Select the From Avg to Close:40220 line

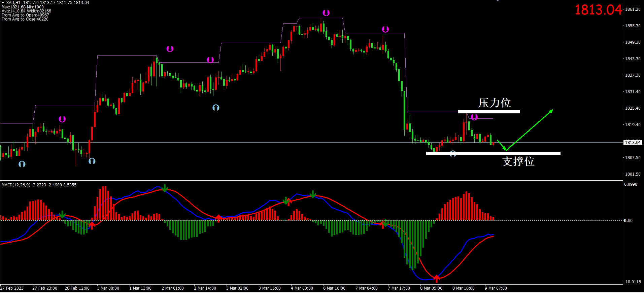(x=25, y=19)
